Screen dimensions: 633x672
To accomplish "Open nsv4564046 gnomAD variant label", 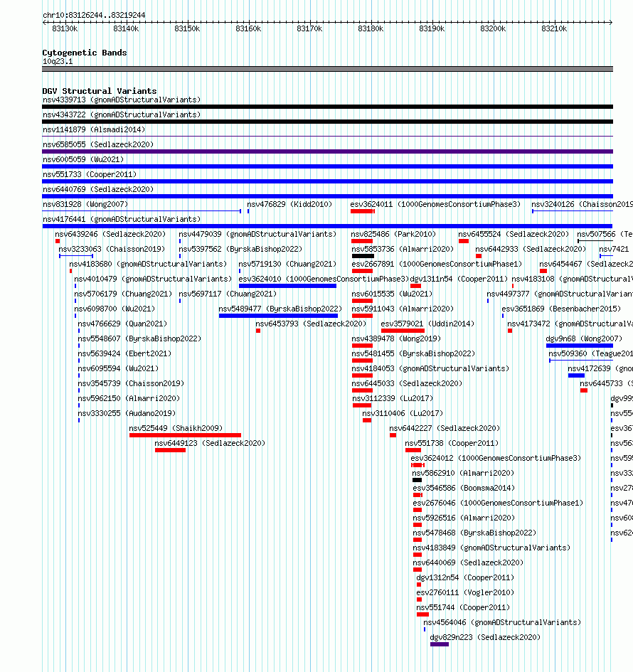I will (502, 622).
